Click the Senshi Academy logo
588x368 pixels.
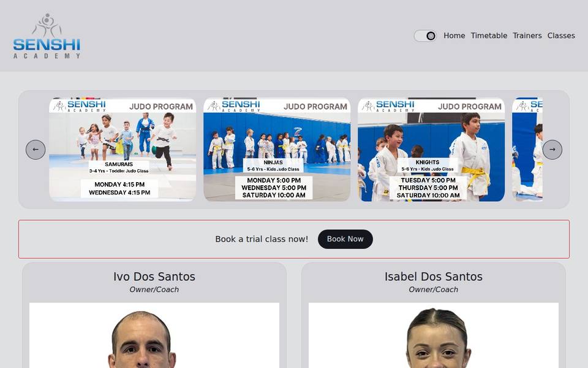point(47,36)
